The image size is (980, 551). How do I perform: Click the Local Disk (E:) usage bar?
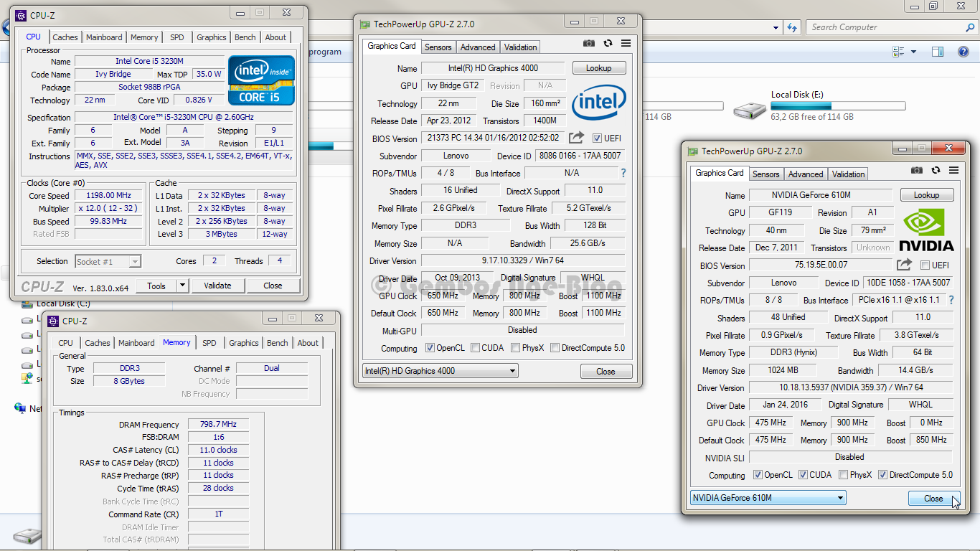pyautogui.click(x=838, y=106)
